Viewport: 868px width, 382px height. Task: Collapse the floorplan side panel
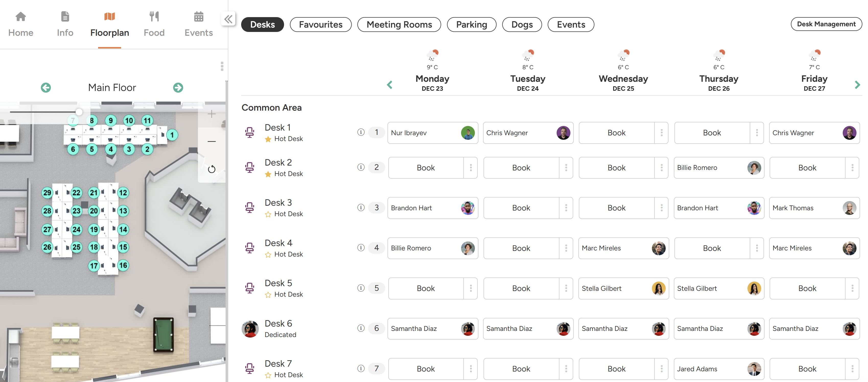[228, 19]
